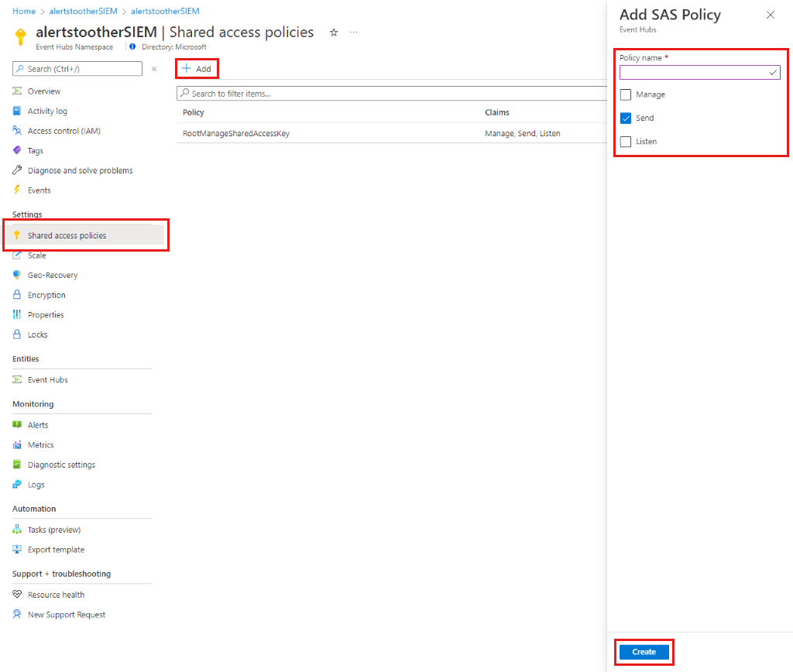793x672 pixels.
Task: Click the Export template icon
Action: coord(17,549)
